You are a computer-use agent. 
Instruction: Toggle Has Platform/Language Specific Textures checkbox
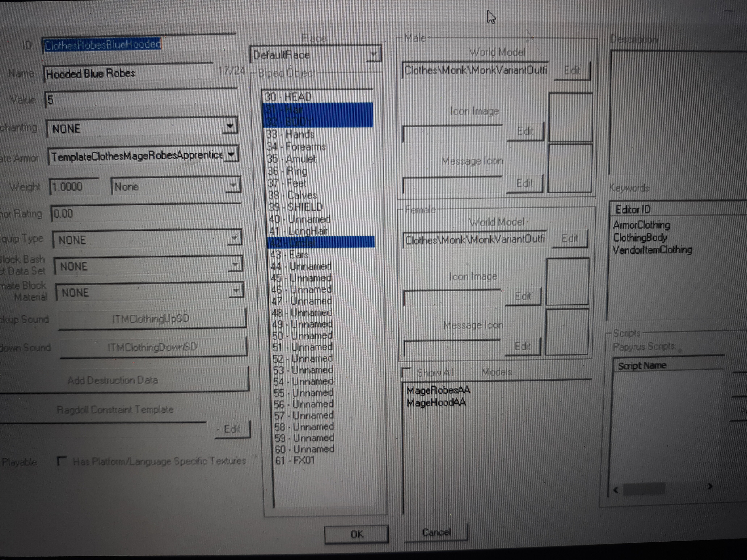click(62, 461)
